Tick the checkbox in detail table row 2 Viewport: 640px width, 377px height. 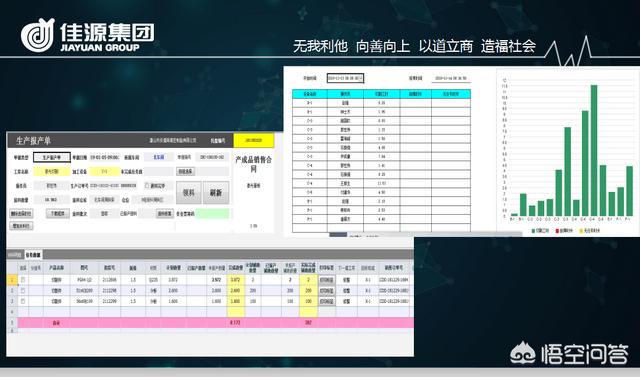point(23,291)
